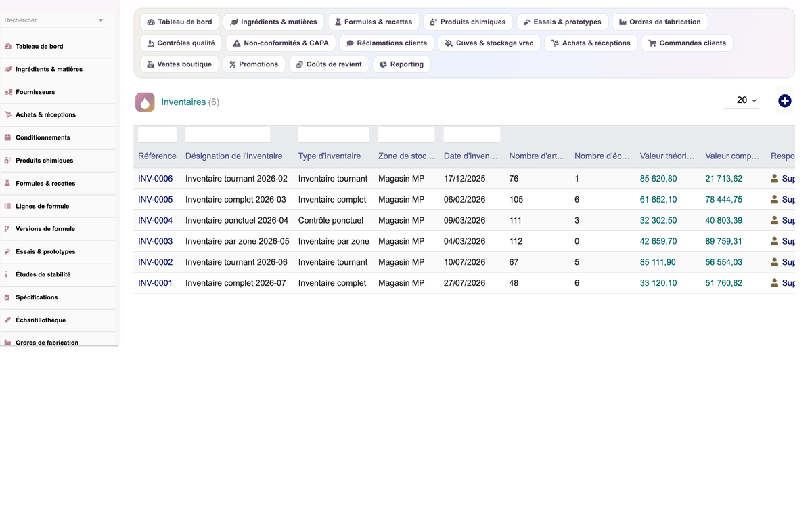The height and width of the screenshot is (508, 812).
Task: Click the Ingrédients & matières sidebar leaf icon
Action: pos(8,69)
